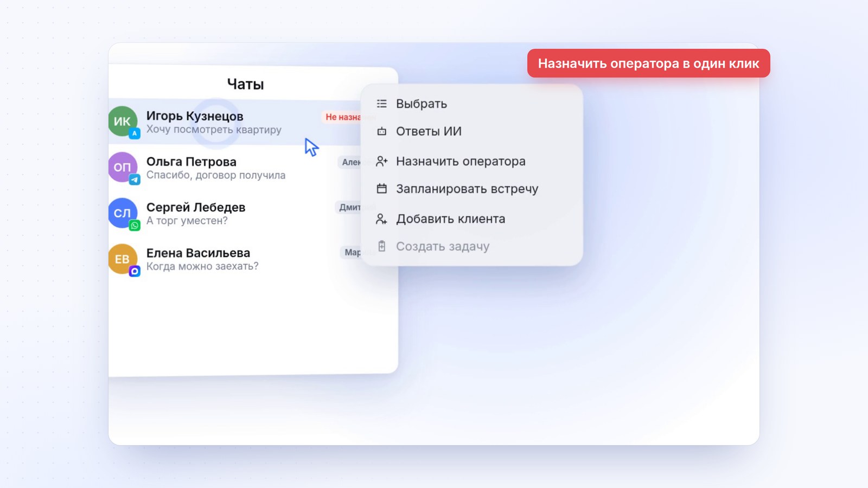
Task: Click message Спасибо, договор получила
Action: coord(216,175)
